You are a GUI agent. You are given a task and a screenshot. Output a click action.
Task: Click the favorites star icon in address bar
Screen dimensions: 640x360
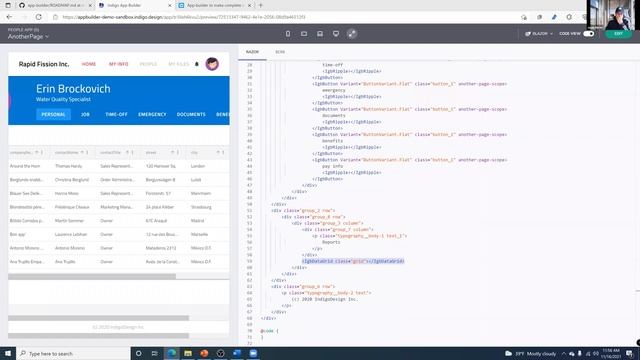click(x=524, y=17)
